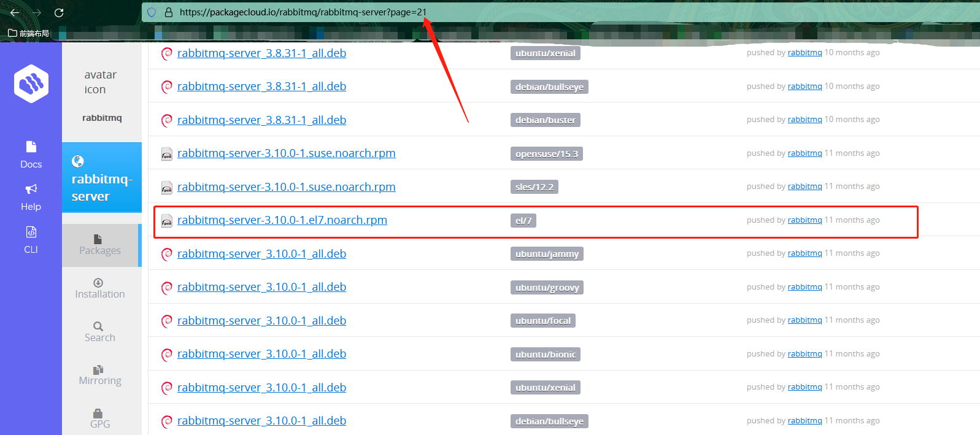Open the Mirroring menu item
Image resolution: width=980 pixels, height=435 pixels.
(100, 375)
